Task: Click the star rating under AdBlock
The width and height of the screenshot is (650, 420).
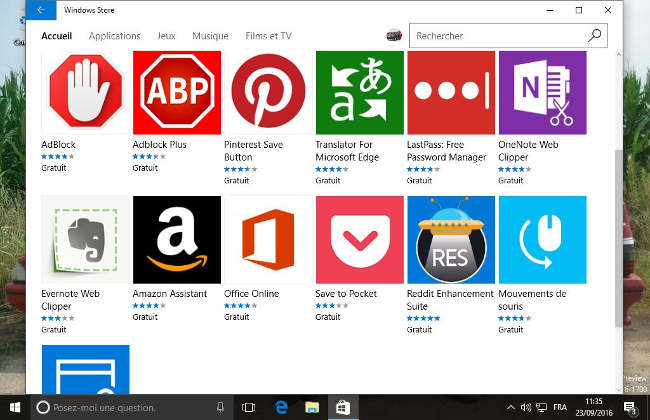Action: [x=58, y=156]
